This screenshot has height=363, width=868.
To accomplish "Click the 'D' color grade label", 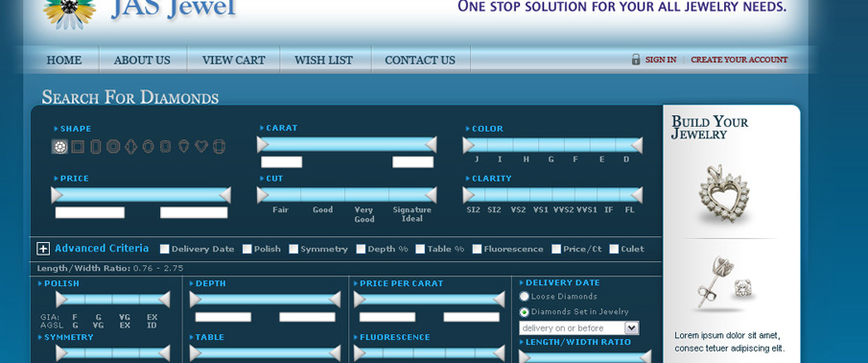I will [x=626, y=159].
